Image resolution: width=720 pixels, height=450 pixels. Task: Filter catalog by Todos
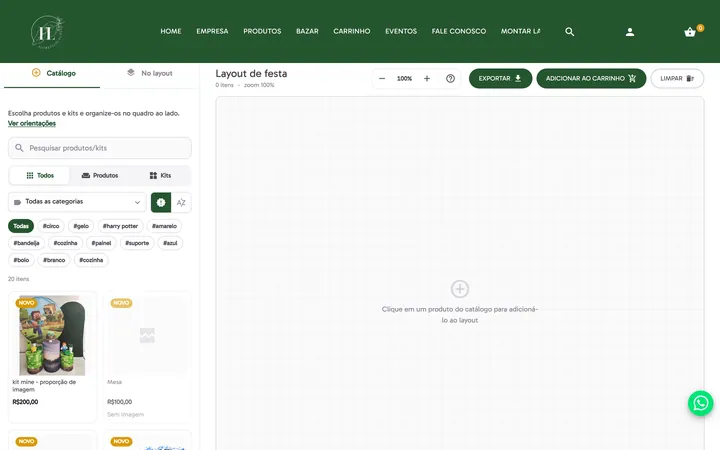click(x=40, y=175)
